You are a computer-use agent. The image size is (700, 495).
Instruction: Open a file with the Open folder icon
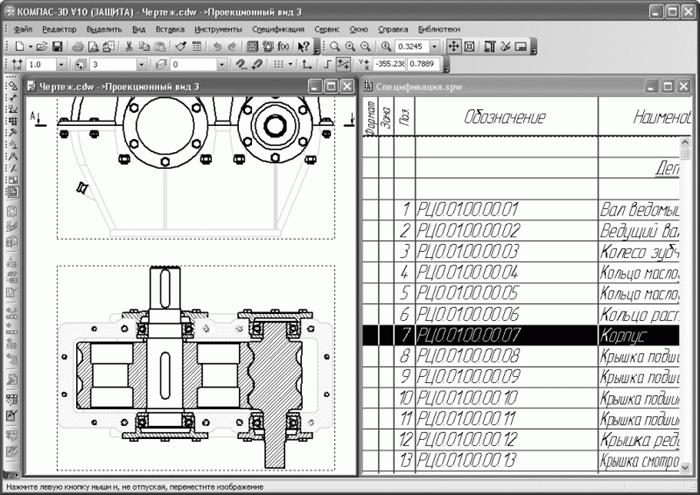pos(42,46)
